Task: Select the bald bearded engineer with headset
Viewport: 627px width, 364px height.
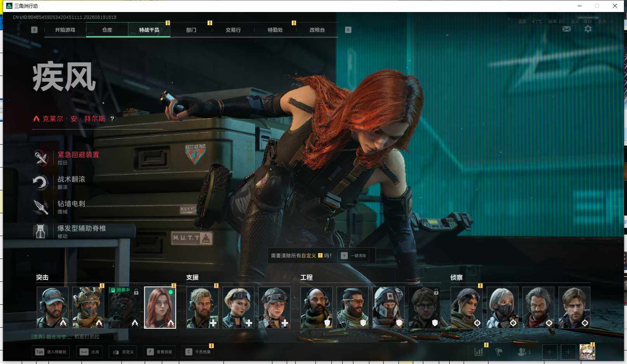Action: [317, 308]
